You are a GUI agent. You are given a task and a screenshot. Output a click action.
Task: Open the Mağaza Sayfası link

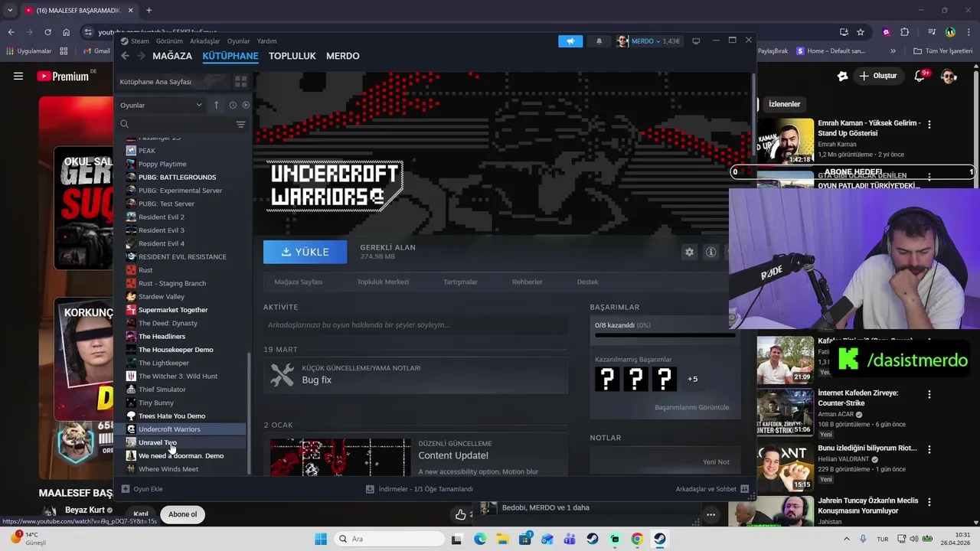click(x=299, y=282)
